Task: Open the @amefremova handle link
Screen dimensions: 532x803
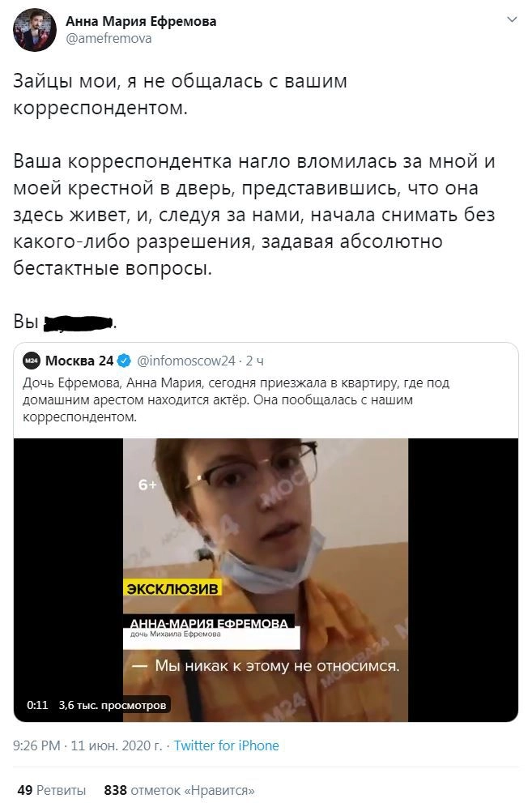Action: [x=109, y=38]
